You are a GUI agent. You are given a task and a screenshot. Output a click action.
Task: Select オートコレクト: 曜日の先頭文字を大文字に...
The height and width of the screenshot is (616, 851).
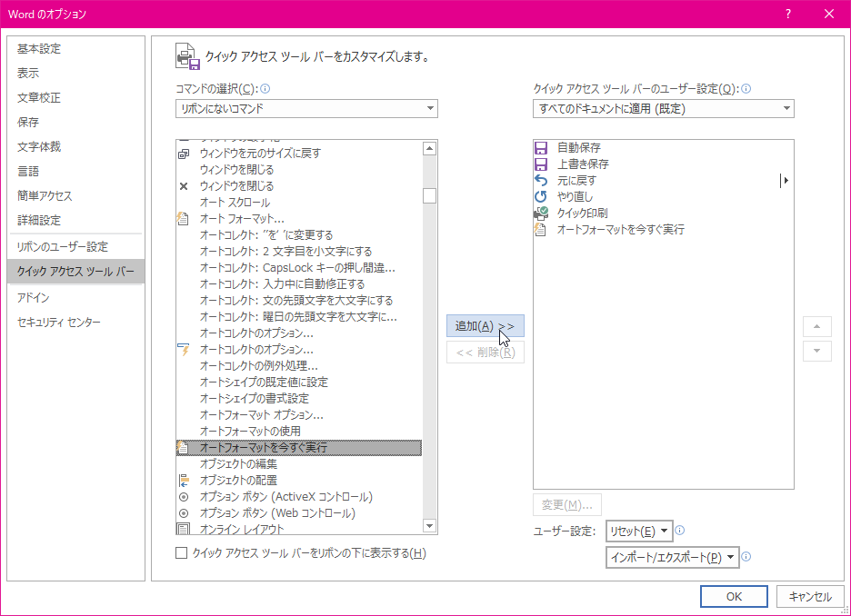point(299,317)
